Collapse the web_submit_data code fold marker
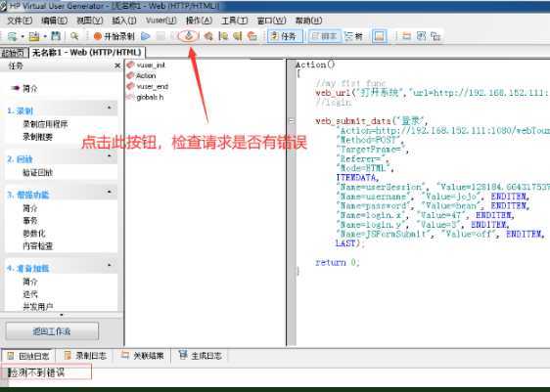550x392 pixels. click(292, 121)
